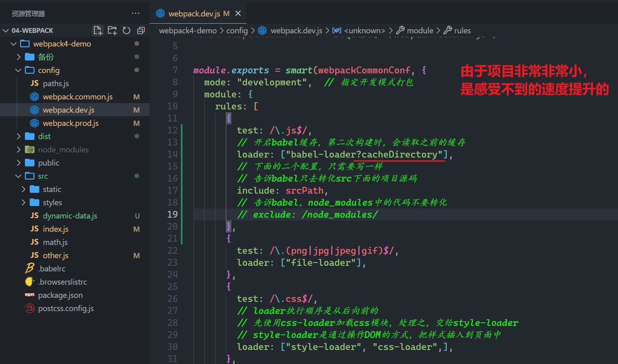
Task: Click the Babel icon beside .babelrc
Action: [30, 268]
